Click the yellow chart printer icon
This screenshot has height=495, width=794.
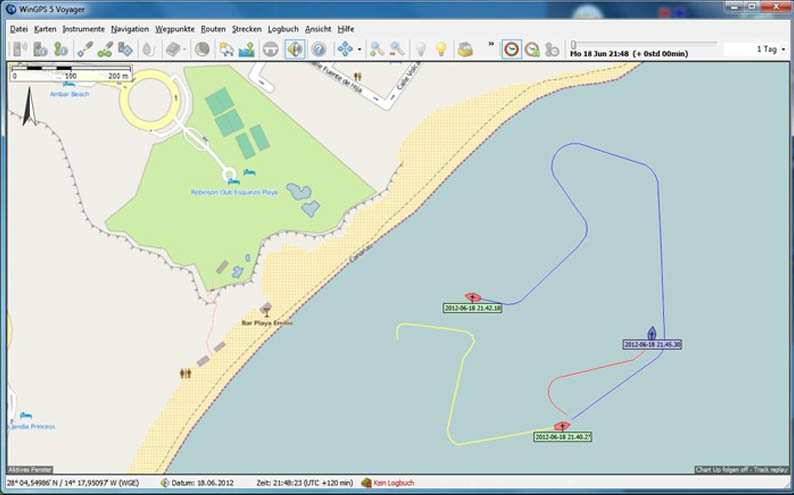pyautogui.click(x=465, y=49)
